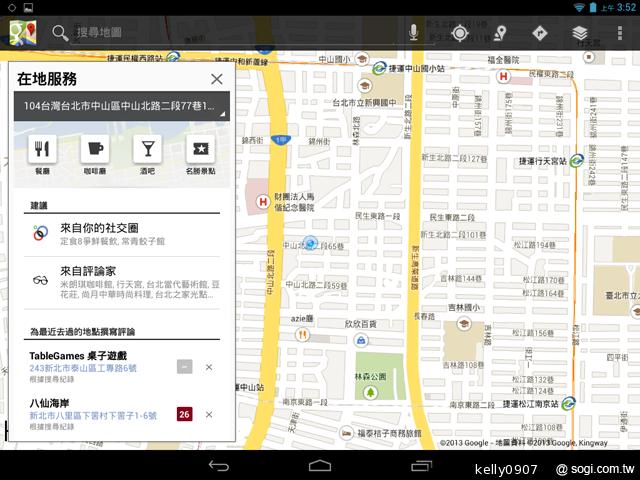Open 來自評論家 suggestions

pos(122,282)
